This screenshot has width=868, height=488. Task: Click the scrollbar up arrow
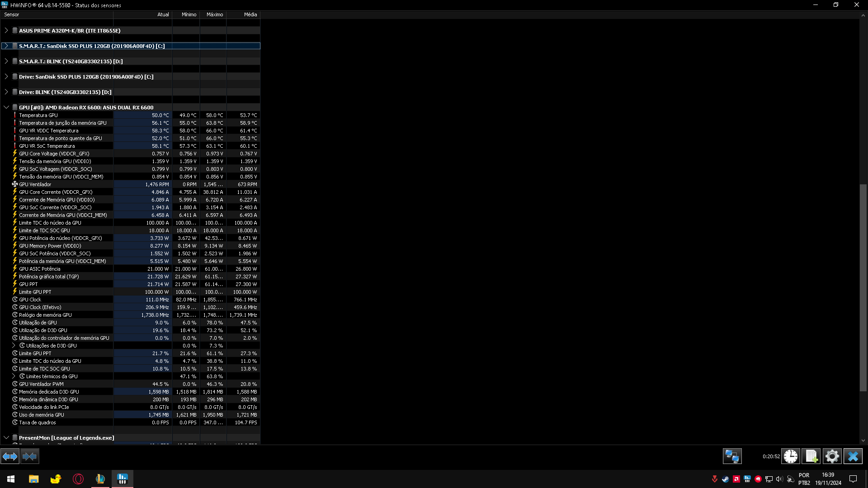(x=863, y=15)
